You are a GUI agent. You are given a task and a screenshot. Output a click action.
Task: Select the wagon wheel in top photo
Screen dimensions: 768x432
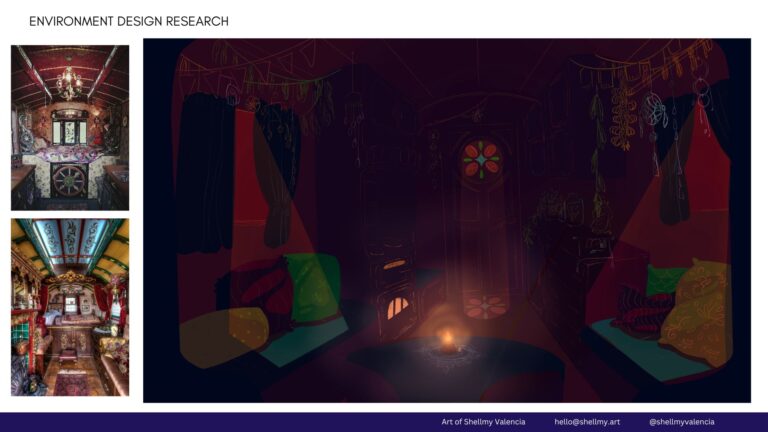pos(69,180)
